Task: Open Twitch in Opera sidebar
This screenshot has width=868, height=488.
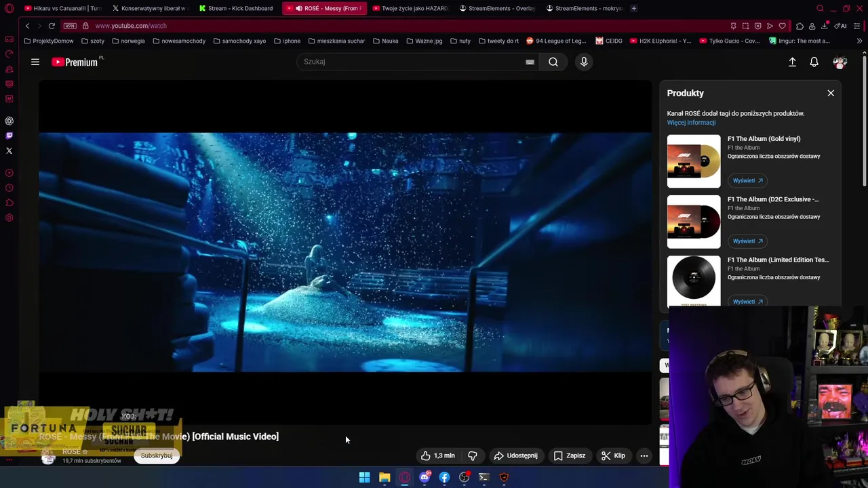Action: click(x=9, y=136)
